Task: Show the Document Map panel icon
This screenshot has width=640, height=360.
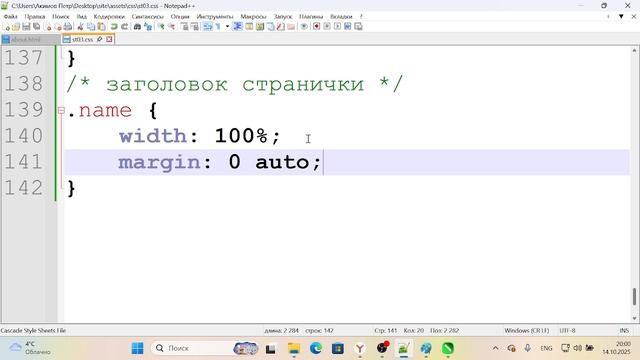Action: (260, 27)
